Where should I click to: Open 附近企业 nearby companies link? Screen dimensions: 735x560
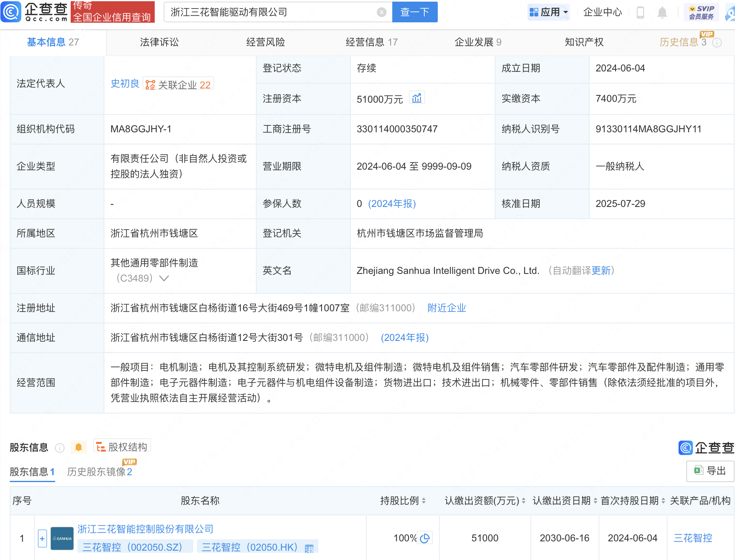click(x=447, y=308)
